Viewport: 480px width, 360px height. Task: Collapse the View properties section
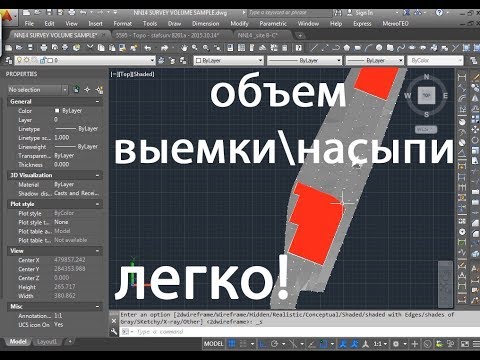coord(98,251)
